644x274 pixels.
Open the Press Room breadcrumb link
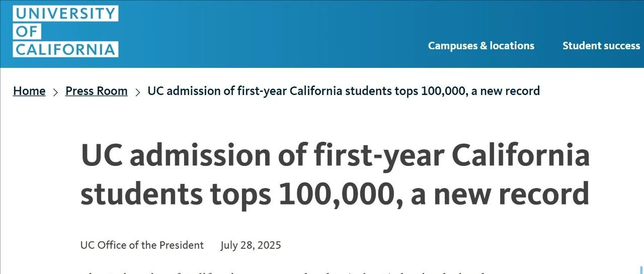click(97, 91)
